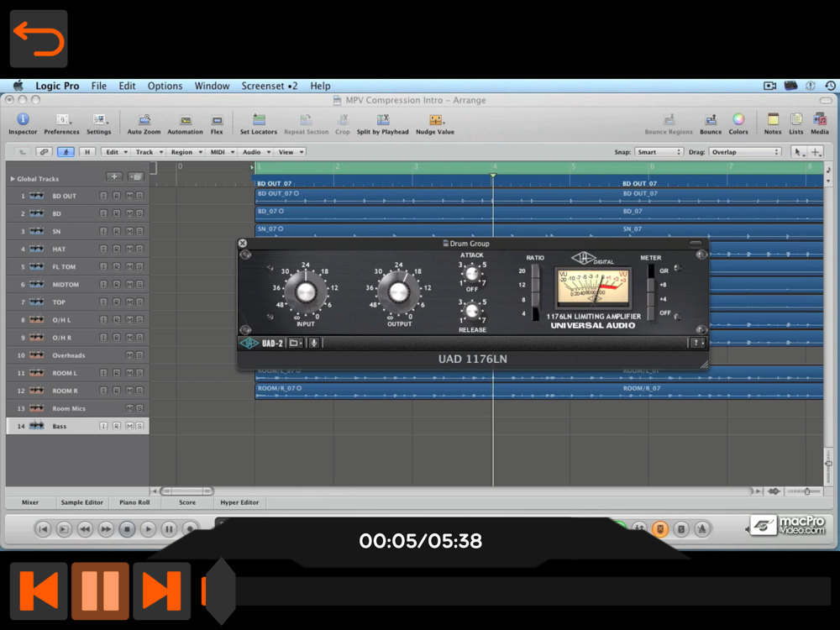Open the Audio local menu dropdown

tap(256, 152)
